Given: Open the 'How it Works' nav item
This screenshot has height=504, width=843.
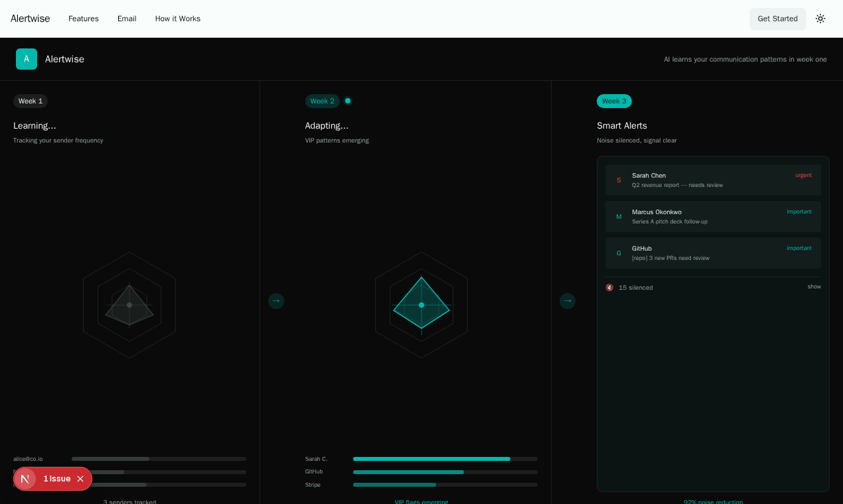Looking at the screenshot, I should pos(178,19).
